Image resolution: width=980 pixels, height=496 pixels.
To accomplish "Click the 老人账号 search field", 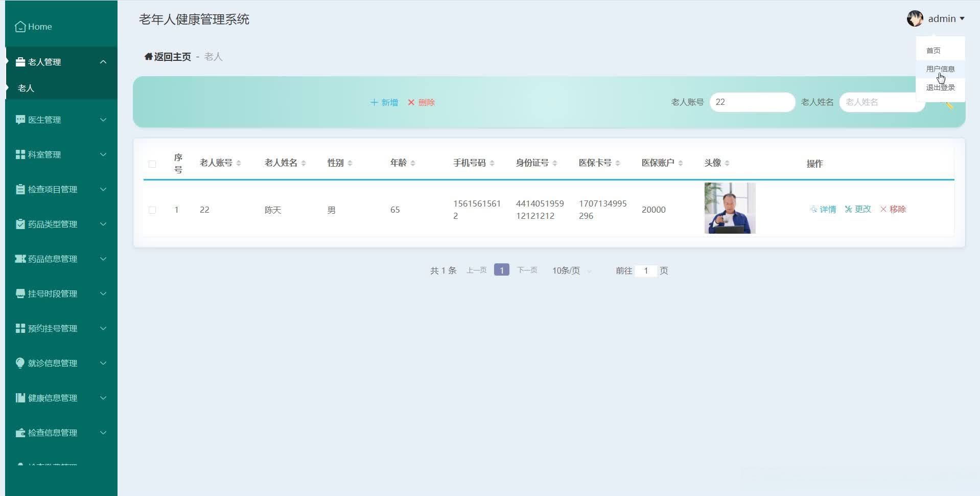I will [x=752, y=102].
